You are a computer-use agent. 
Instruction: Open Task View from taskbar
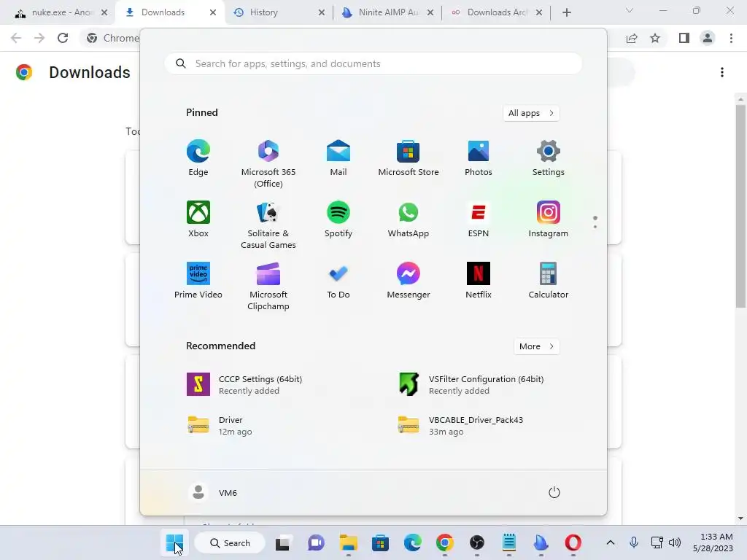282,542
